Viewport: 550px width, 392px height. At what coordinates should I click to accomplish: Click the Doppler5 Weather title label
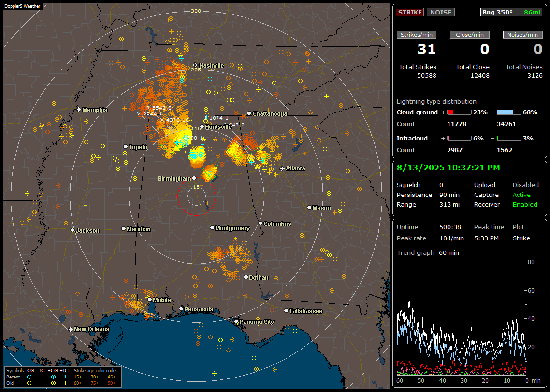coord(22,6)
